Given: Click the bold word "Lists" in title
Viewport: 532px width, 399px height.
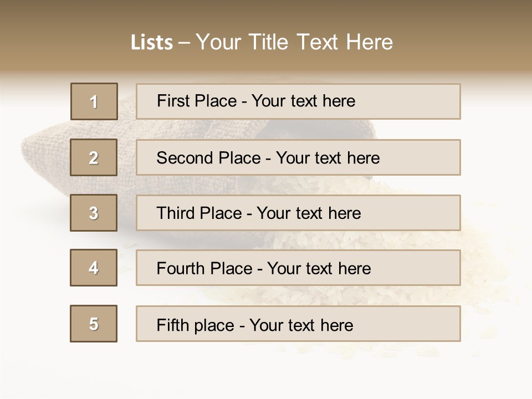Looking at the screenshot, I should click(151, 43).
